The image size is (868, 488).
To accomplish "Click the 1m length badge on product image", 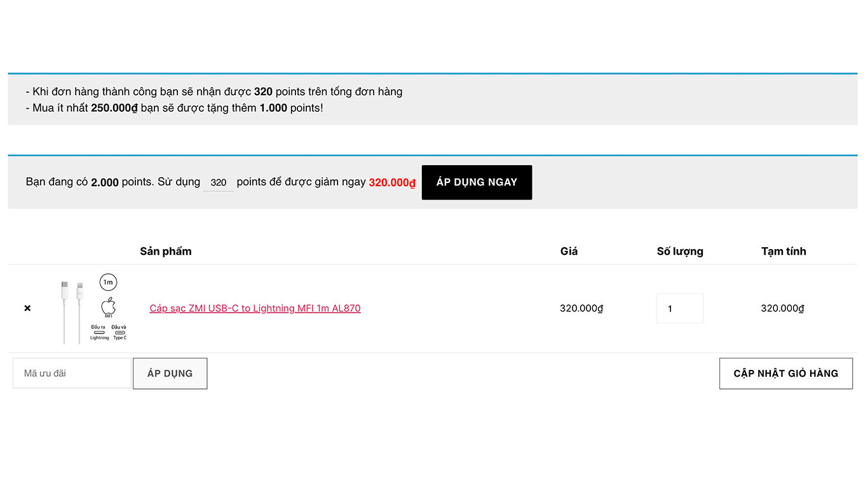I will click(x=108, y=282).
